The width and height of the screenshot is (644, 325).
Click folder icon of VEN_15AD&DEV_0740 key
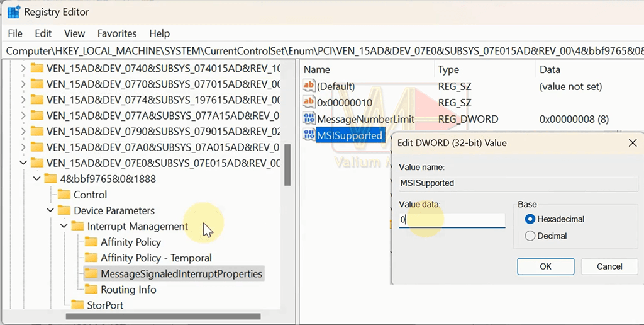[x=37, y=68]
